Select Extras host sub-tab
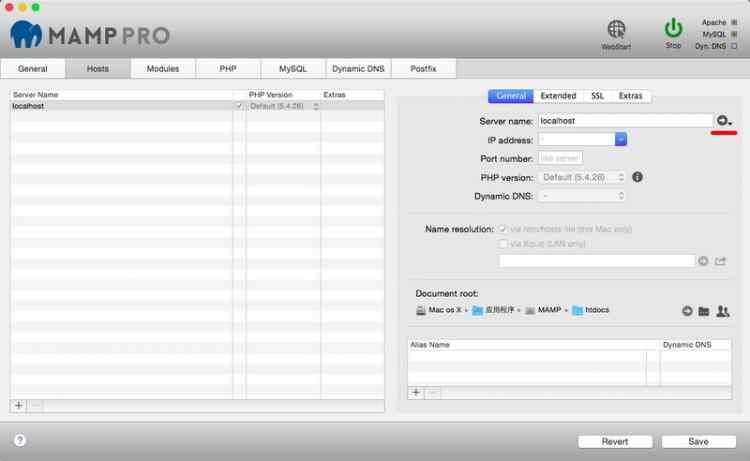Viewport: 750px width, 461px height. point(630,96)
